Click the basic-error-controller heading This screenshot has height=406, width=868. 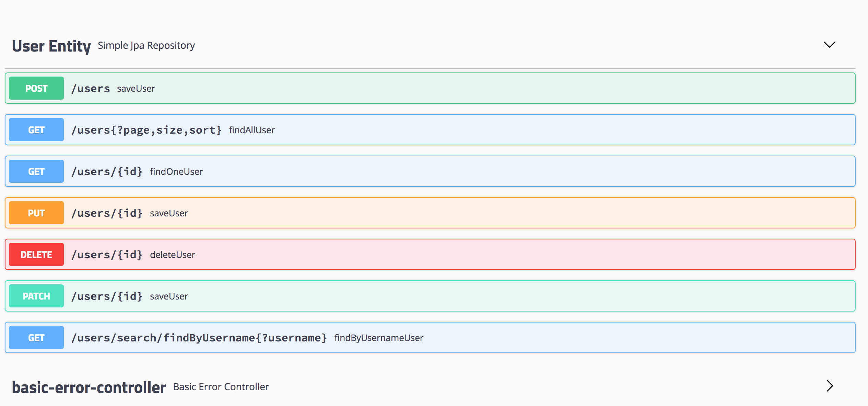pos(89,387)
